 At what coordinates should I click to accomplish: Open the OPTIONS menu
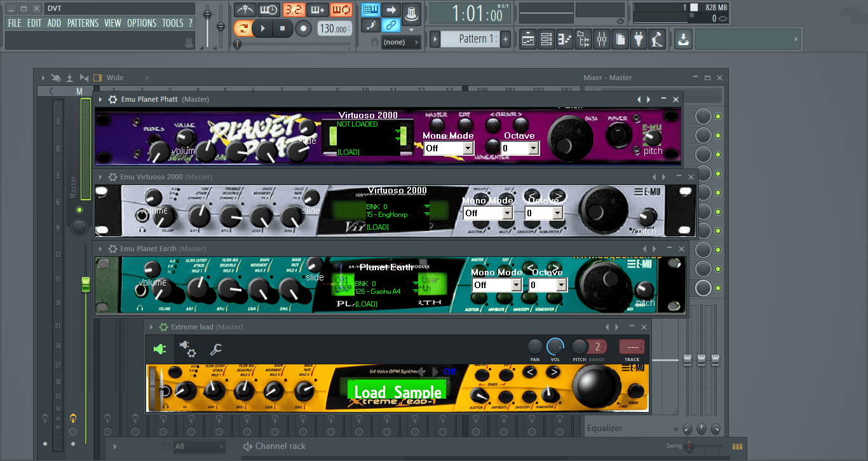point(142,23)
